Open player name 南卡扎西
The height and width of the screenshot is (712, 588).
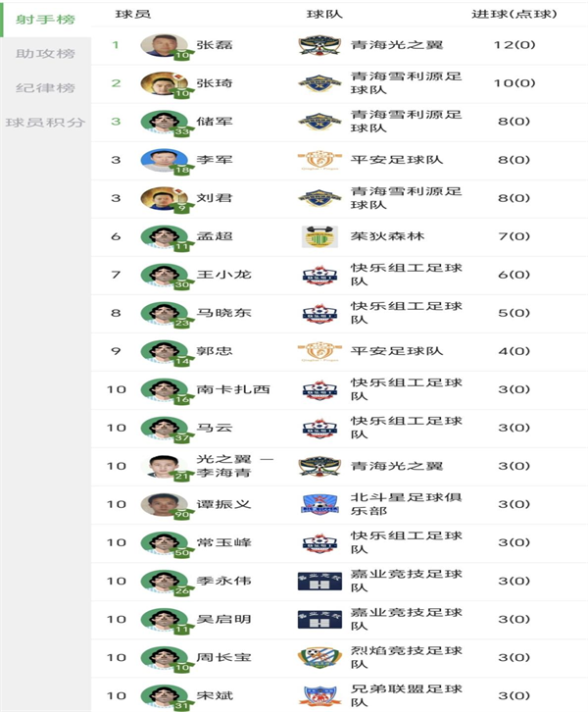coord(224,389)
